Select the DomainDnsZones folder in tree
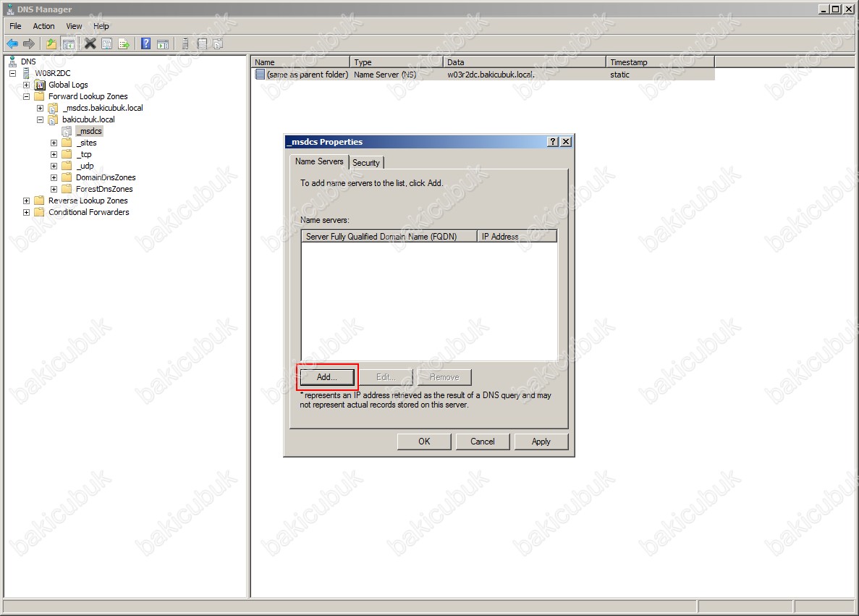The height and width of the screenshot is (616, 859). (105, 177)
